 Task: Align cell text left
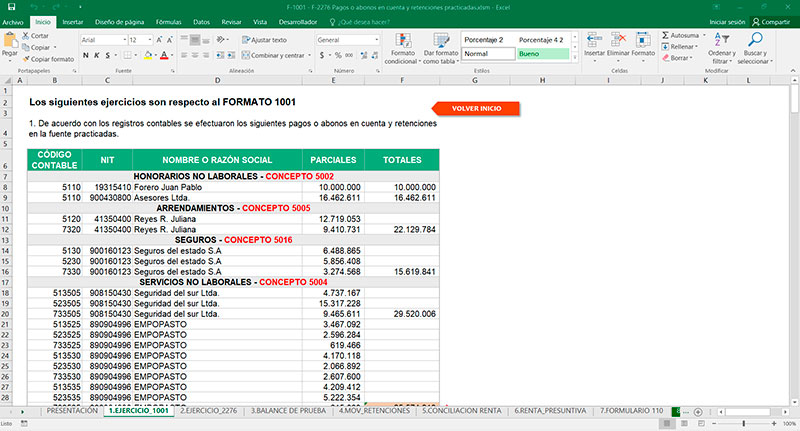[184, 55]
